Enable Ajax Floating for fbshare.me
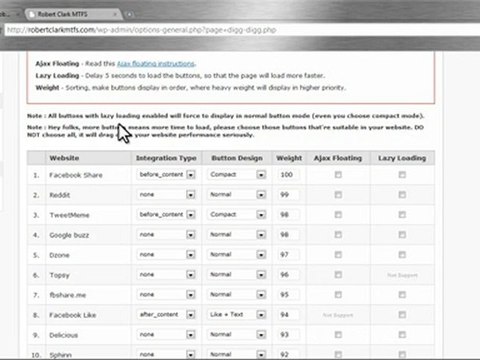This screenshot has width=480, height=360. click(338, 295)
